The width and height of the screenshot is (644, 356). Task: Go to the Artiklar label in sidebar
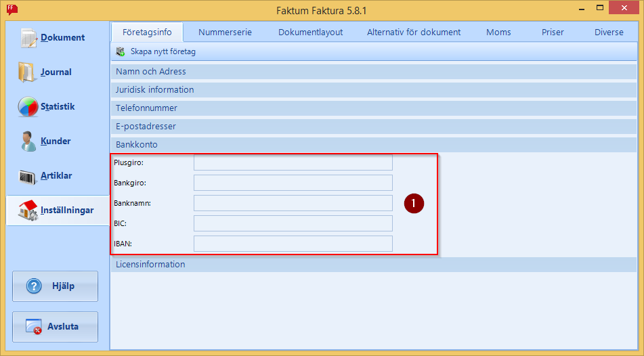[56, 176]
